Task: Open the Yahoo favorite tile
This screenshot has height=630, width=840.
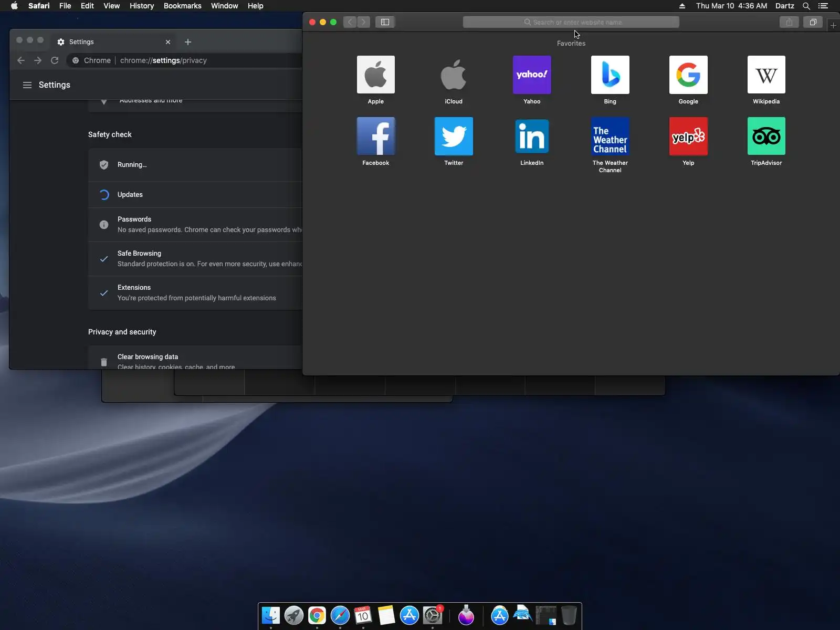Action: tap(532, 75)
